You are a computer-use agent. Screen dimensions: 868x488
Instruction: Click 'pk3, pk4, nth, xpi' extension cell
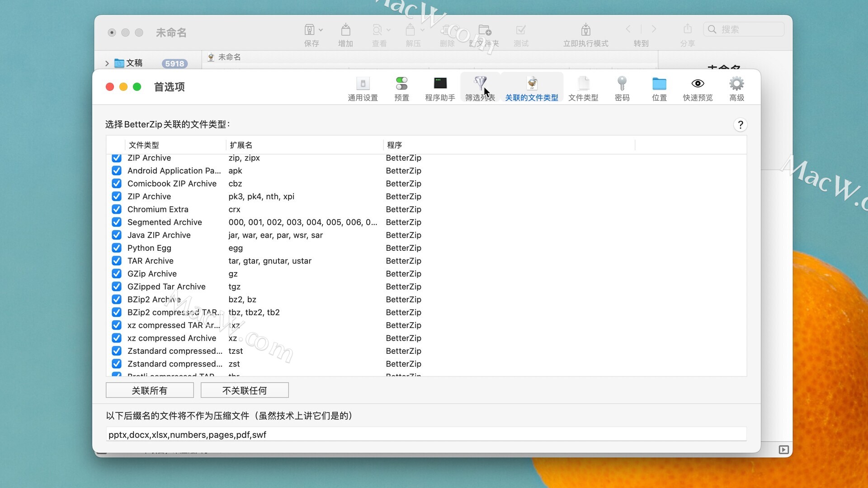click(x=261, y=197)
